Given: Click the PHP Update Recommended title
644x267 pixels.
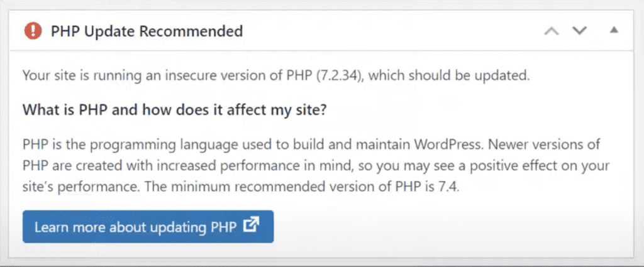Looking at the screenshot, I should click(x=147, y=31).
